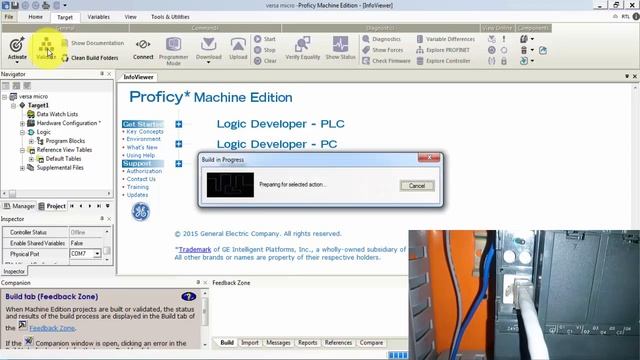Click the Connect icon
Viewport: 640px width, 360px height.
click(143, 44)
